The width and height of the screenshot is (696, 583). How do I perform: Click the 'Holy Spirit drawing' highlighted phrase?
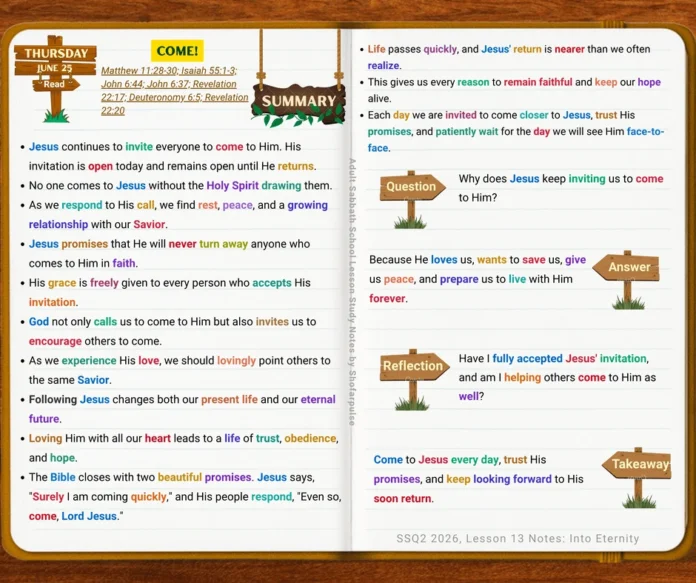pos(254,186)
